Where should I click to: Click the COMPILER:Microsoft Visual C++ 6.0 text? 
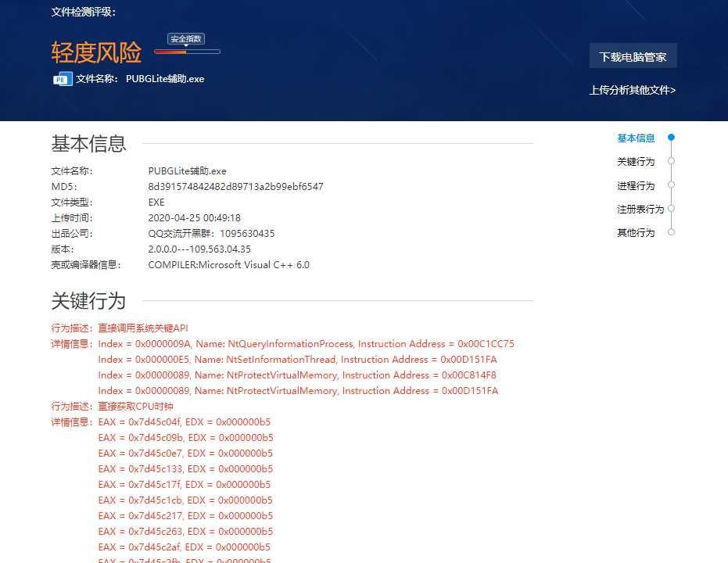pyautogui.click(x=229, y=265)
